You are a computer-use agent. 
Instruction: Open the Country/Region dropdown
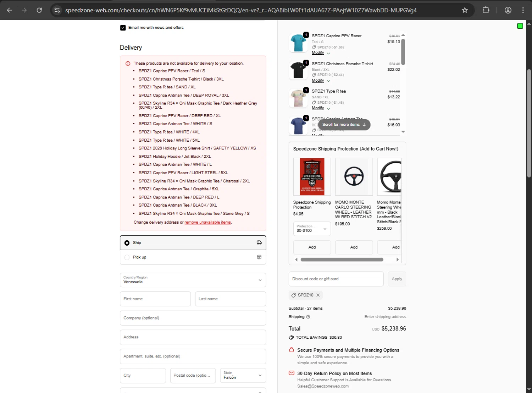point(193,280)
